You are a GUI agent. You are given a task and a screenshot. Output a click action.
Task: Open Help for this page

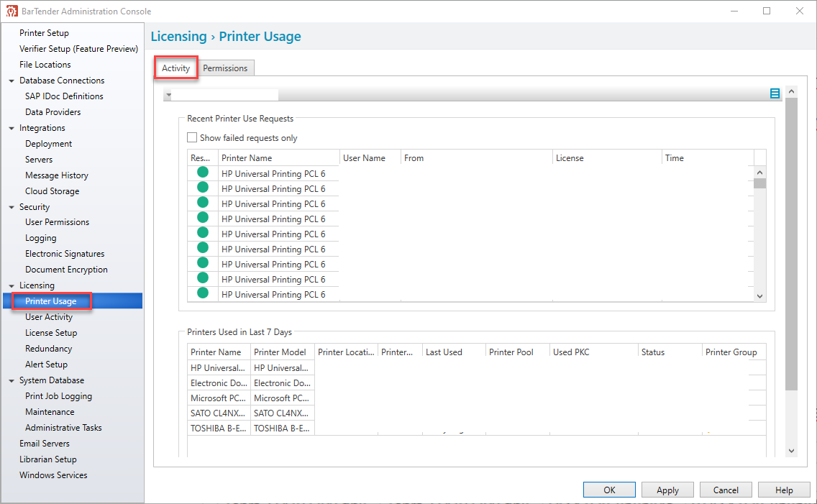[784, 490]
